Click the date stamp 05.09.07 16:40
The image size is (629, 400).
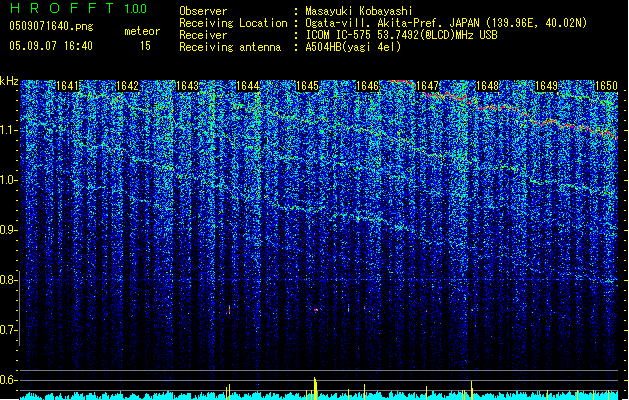click(51, 46)
